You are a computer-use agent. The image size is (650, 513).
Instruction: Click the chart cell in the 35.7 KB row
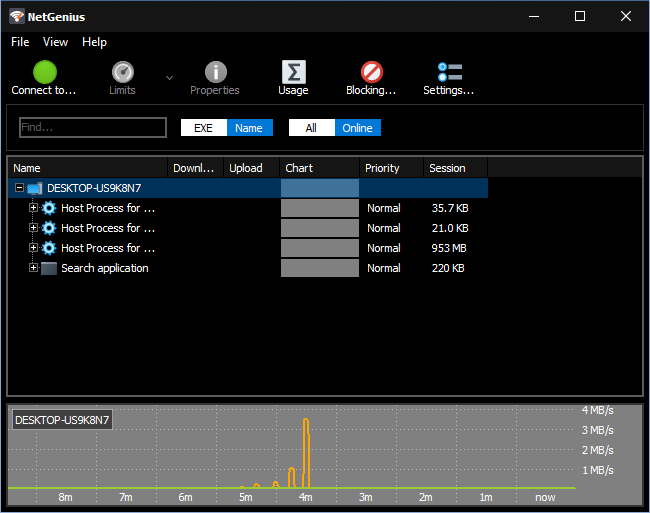point(320,208)
